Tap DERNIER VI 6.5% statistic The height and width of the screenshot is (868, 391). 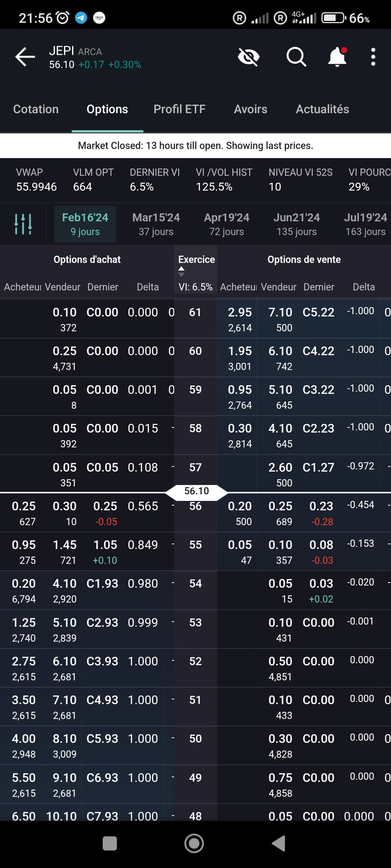(155, 180)
